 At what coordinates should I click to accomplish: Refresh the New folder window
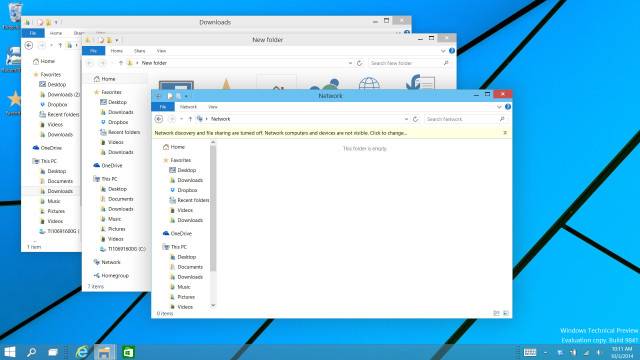tap(359, 63)
